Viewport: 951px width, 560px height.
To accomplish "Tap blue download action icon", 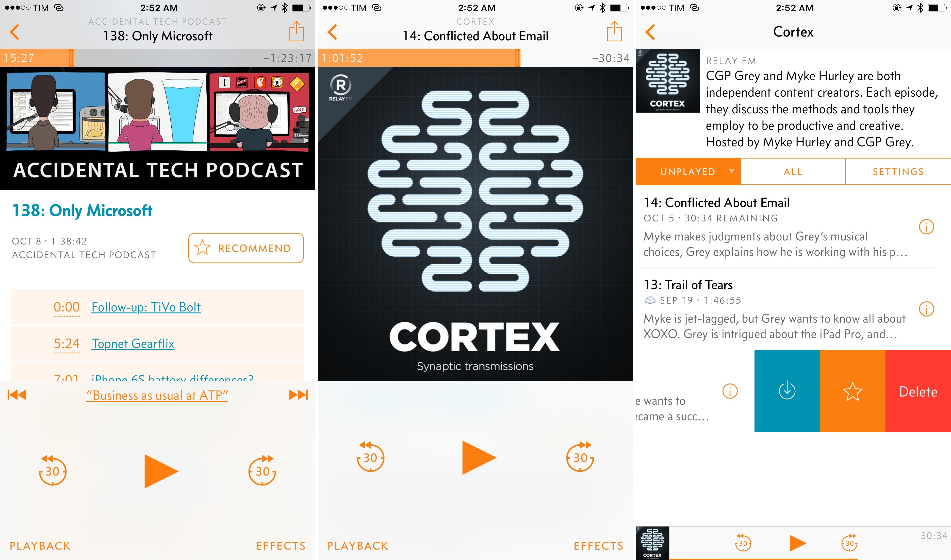I will pyautogui.click(x=787, y=391).
